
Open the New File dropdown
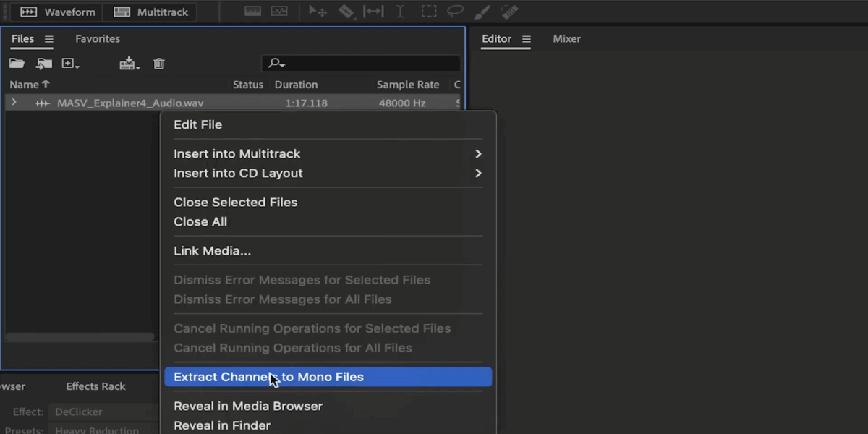(70, 64)
